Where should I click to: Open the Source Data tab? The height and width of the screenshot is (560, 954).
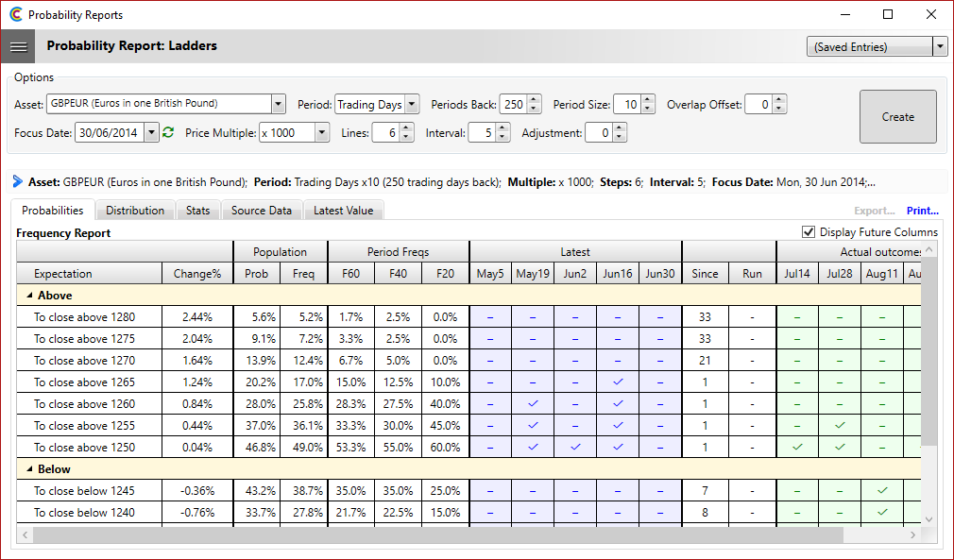262,211
